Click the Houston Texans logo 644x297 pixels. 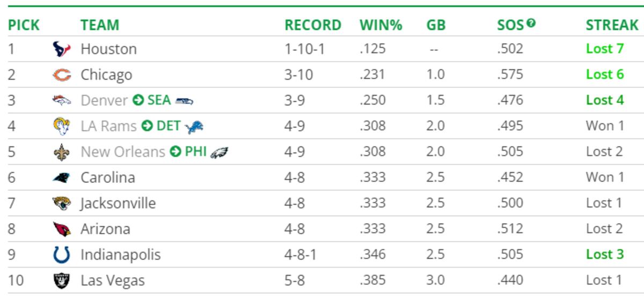[62, 49]
